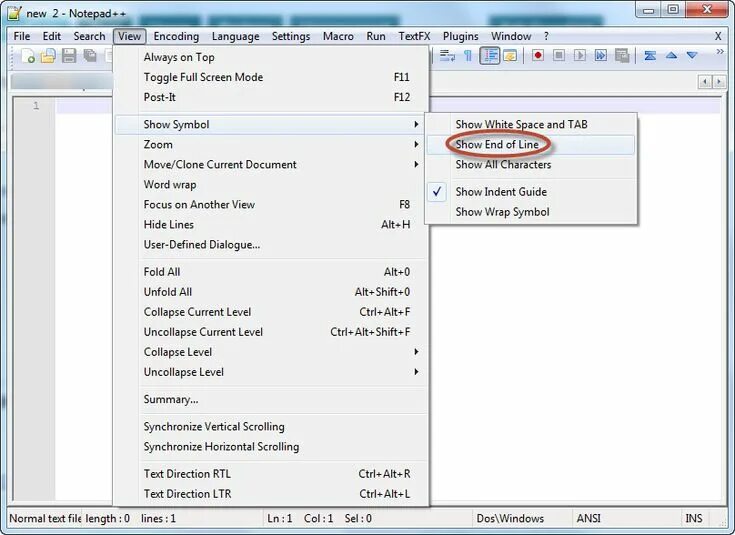The width and height of the screenshot is (735, 535).
Task: Select Text Direction RTL
Action: 271,474
